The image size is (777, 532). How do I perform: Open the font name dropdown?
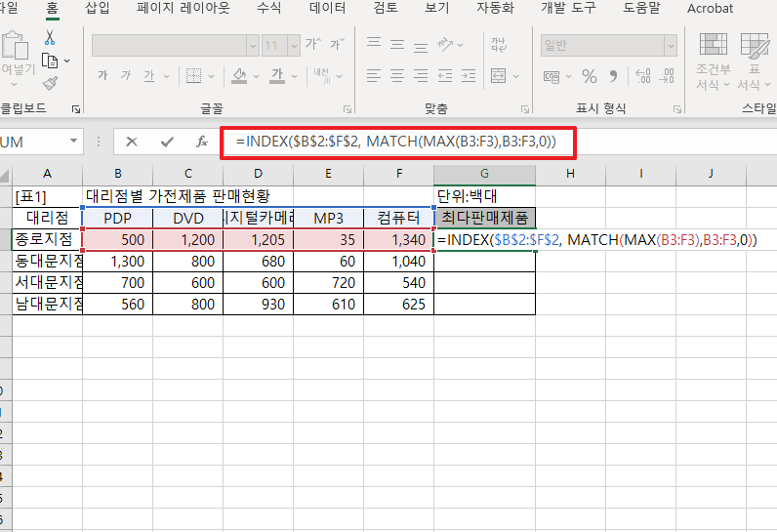tap(253, 46)
